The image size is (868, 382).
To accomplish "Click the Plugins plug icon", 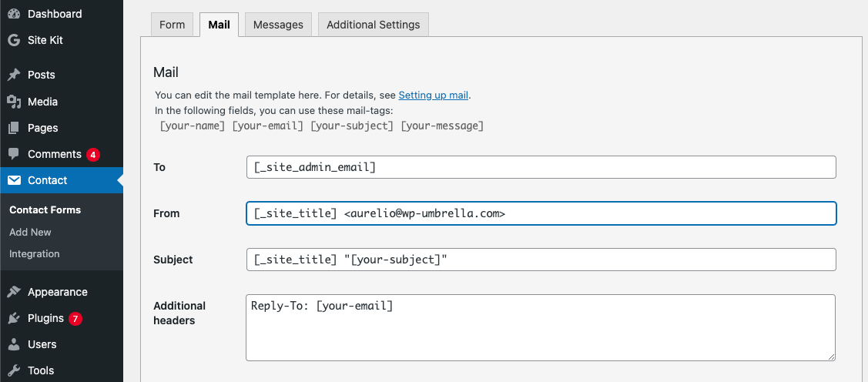I will [14, 318].
